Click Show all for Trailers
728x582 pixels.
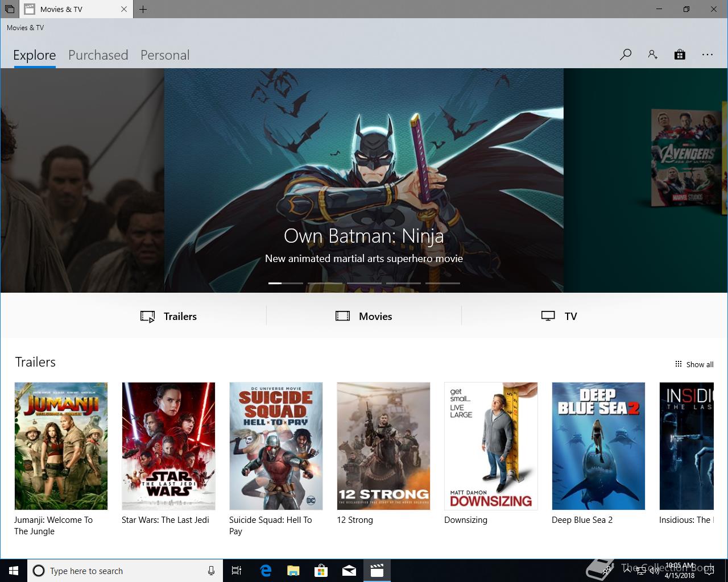click(694, 364)
